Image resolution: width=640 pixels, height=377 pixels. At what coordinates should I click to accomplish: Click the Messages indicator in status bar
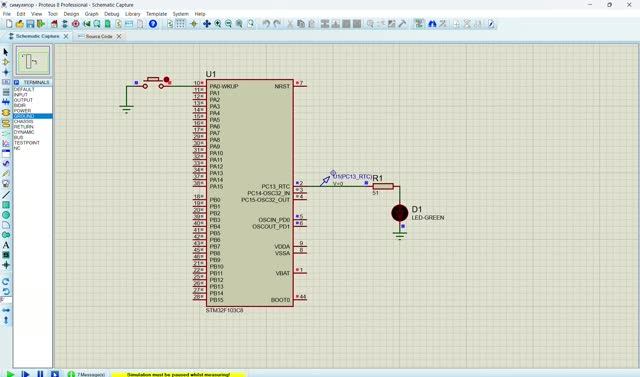point(87,374)
